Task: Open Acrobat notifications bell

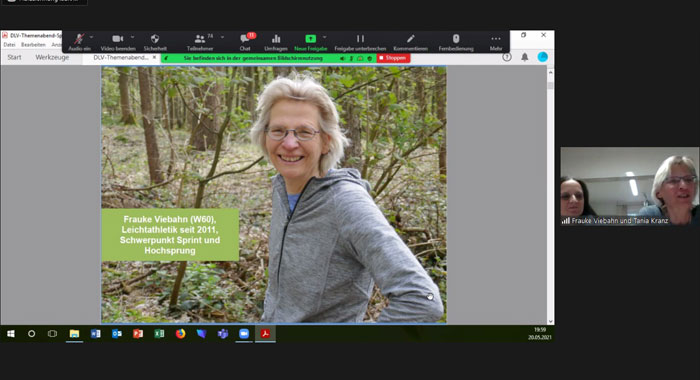Action: click(x=525, y=57)
